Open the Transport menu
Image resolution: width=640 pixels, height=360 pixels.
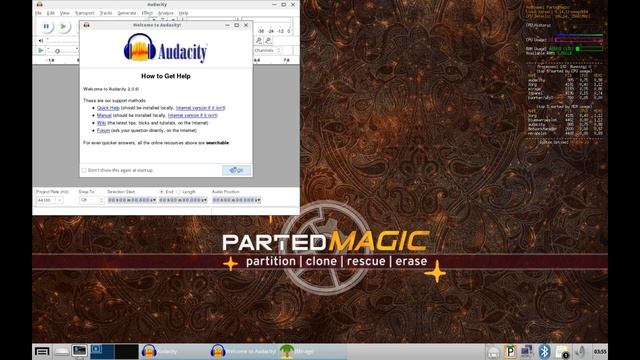coord(84,13)
